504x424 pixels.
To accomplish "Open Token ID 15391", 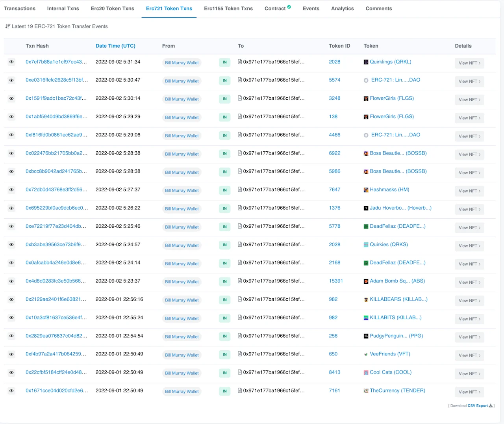I will click(x=336, y=281).
